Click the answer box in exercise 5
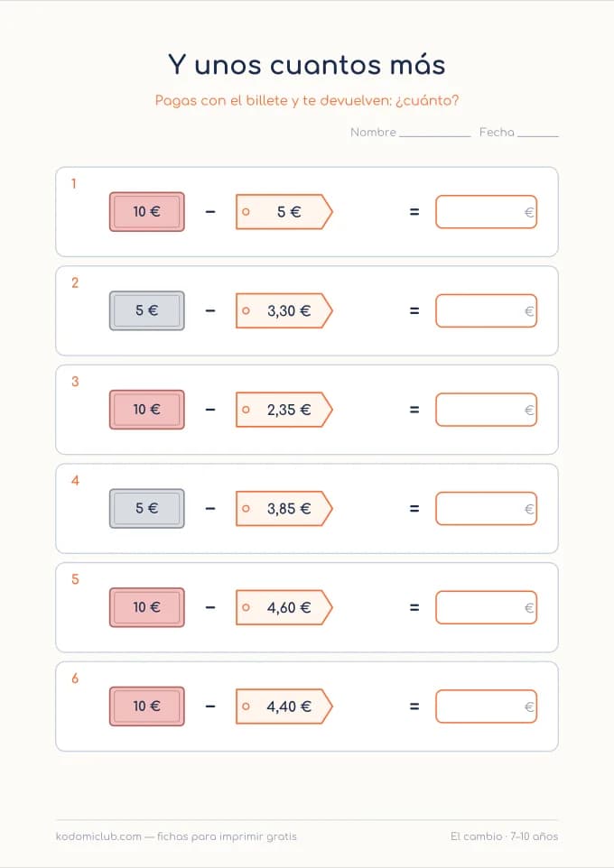The height and width of the screenshot is (868, 614). [x=486, y=607]
